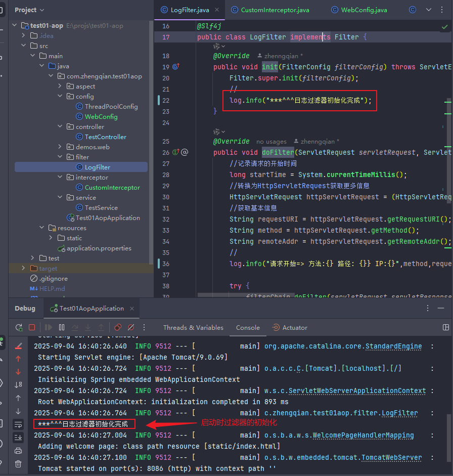
Task: Toggle soft-wrap in the console
Action: click(x=18, y=425)
